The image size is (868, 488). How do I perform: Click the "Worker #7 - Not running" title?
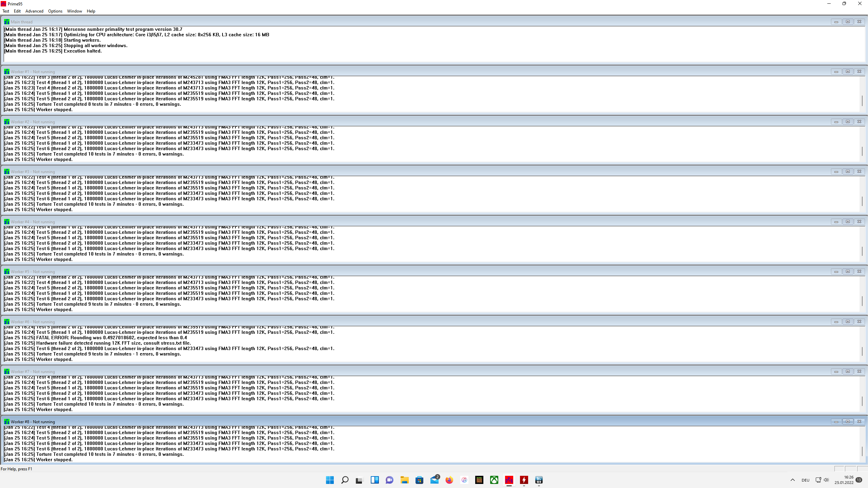click(x=33, y=372)
